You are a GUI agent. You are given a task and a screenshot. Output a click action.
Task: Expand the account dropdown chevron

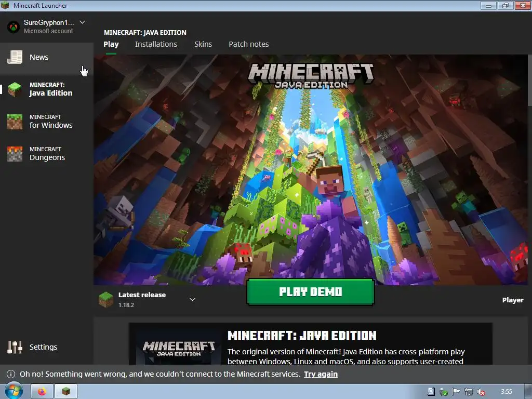tap(82, 22)
